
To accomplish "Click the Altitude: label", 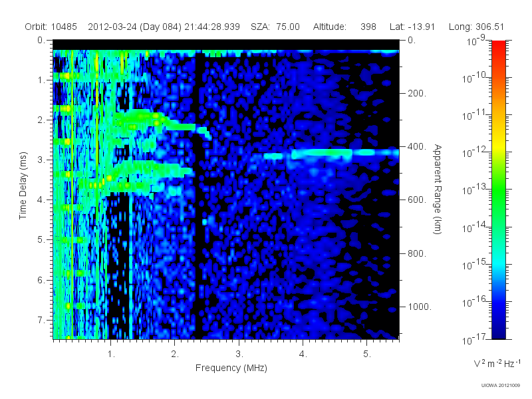I will (x=329, y=27).
